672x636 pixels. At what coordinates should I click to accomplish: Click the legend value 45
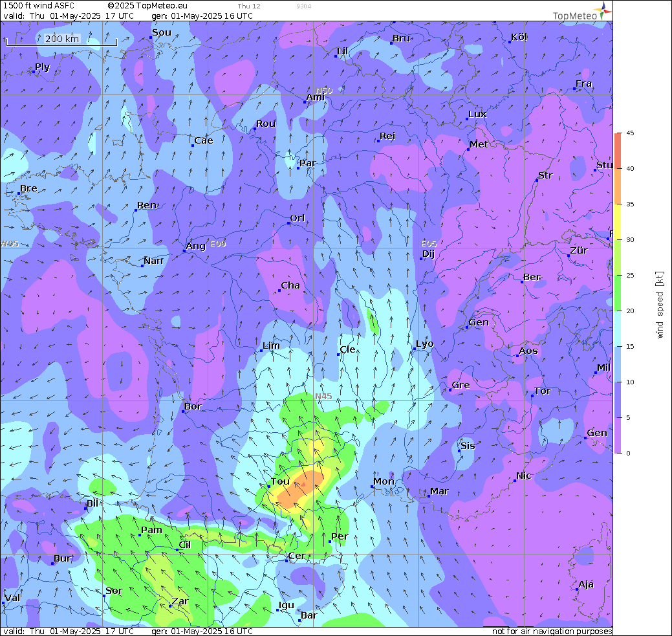pos(630,133)
